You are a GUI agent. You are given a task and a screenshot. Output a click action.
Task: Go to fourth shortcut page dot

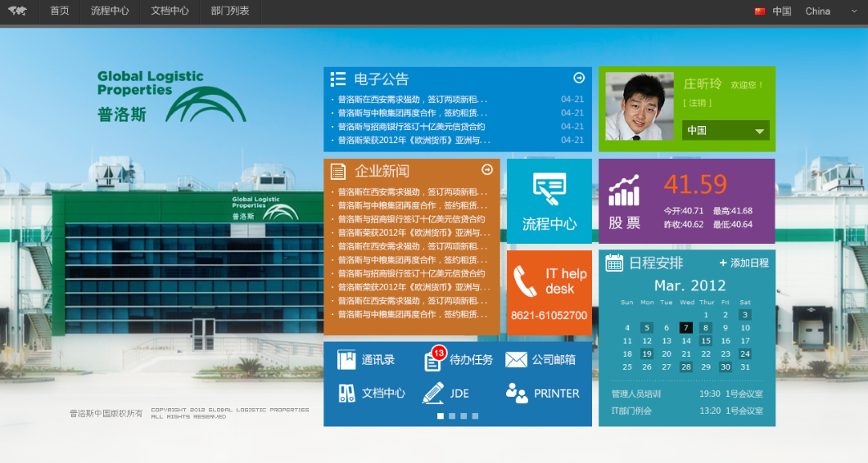[475, 416]
